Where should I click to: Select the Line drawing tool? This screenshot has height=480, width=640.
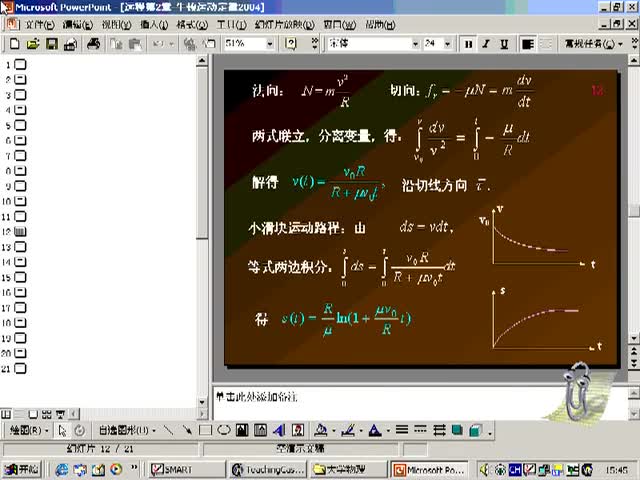[x=168, y=430]
